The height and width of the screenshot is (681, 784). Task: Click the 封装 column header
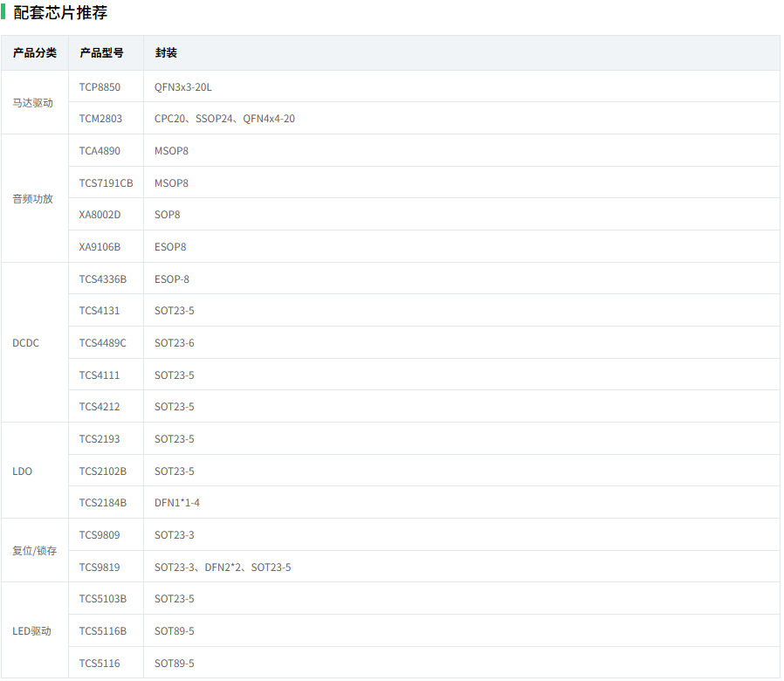tap(166, 53)
